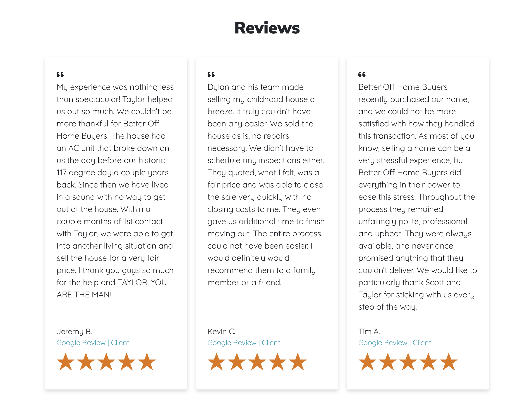Click the reviewer name Tim A.
This screenshot has width=532, height=413.
pos(369,332)
